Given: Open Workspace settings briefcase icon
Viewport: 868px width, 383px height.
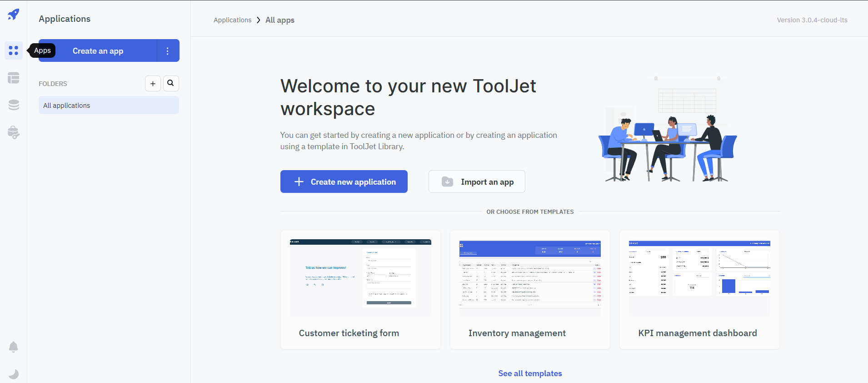Looking at the screenshot, I should pos(14,132).
